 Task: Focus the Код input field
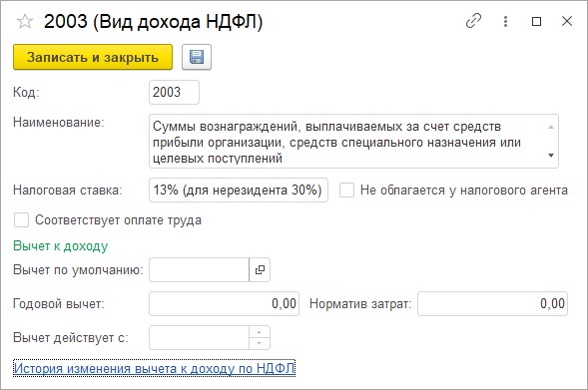174,92
